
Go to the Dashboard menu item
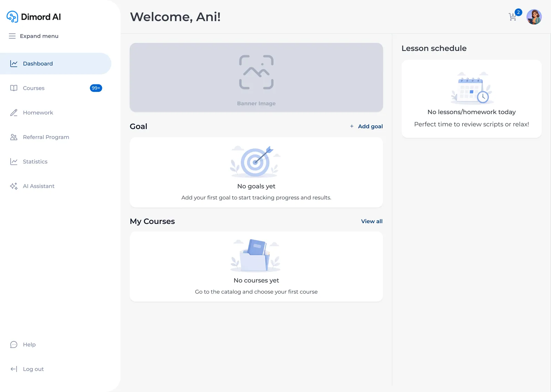tap(56, 64)
